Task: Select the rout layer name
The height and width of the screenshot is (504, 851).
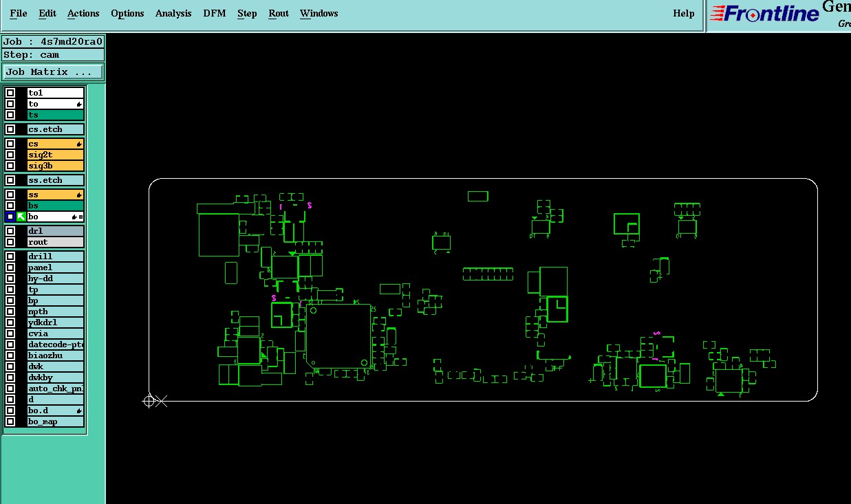Action: coord(56,242)
